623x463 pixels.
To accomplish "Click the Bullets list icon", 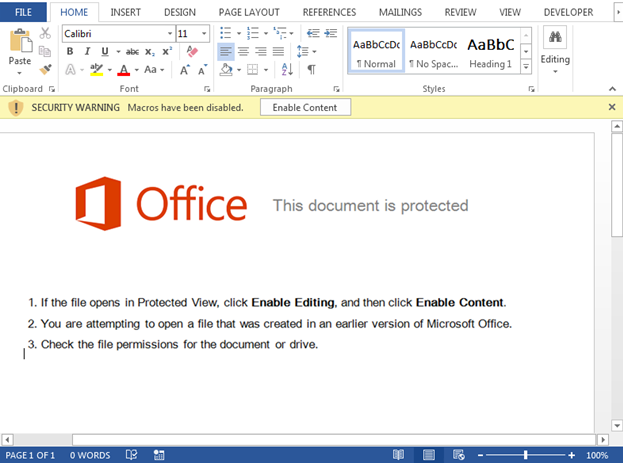I will click(x=226, y=33).
